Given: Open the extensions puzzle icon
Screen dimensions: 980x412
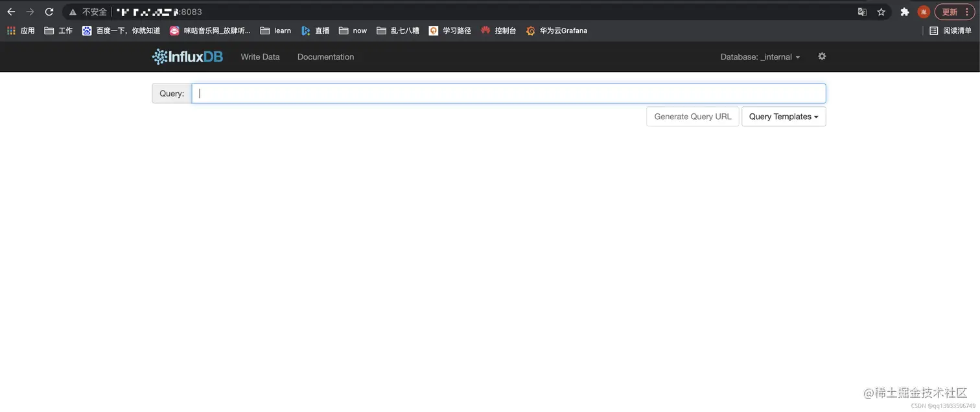Looking at the screenshot, I should (905, 12).
